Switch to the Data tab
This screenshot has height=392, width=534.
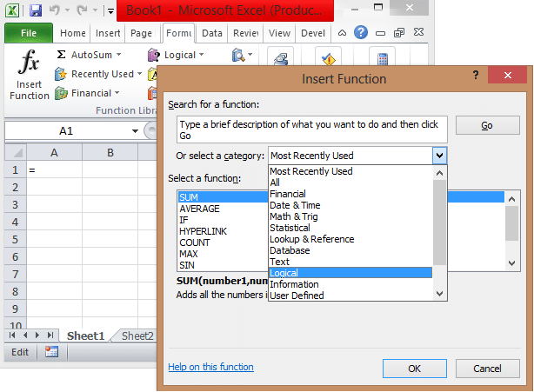[x=212, y=33]
